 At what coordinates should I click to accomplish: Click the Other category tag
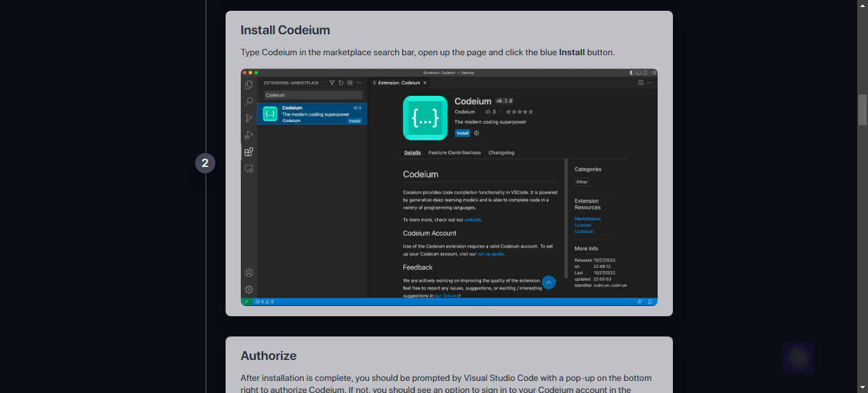point(582,182)
